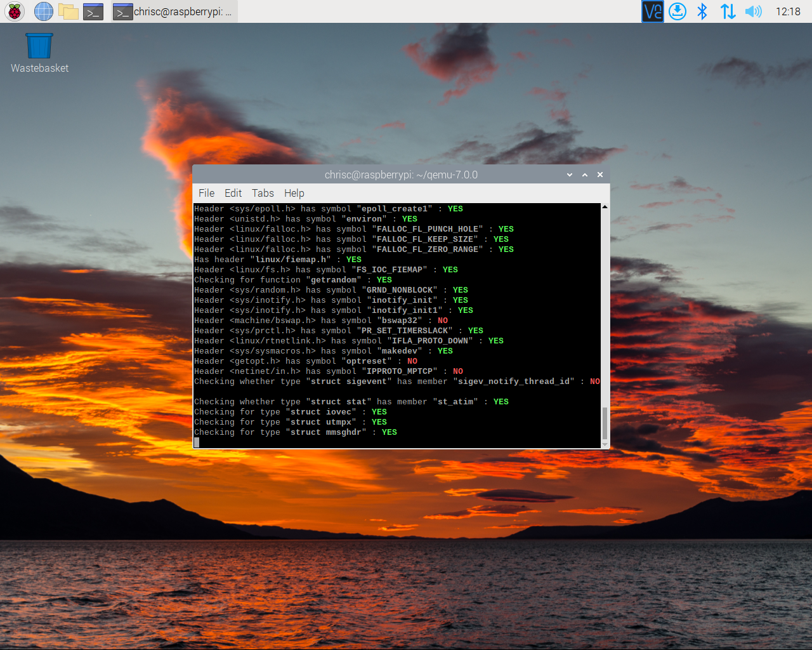Open the File Manager folder icon

[68, 11]
